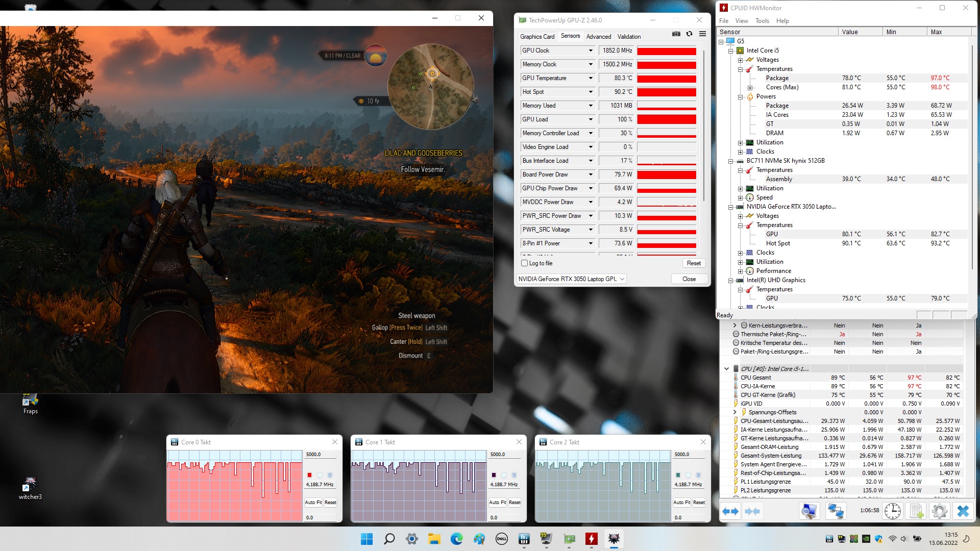Open GPU Clock sensor dropdown

click(591, 51)
